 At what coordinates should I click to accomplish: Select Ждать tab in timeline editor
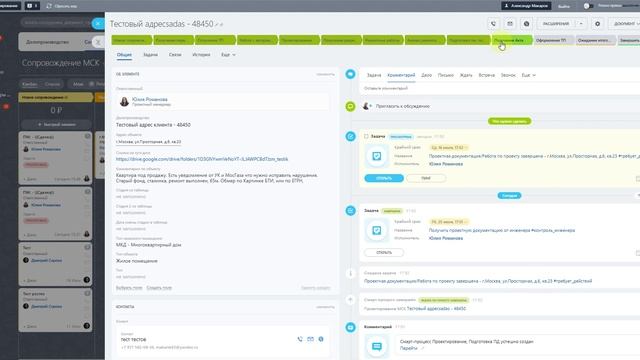coord(466,75)
